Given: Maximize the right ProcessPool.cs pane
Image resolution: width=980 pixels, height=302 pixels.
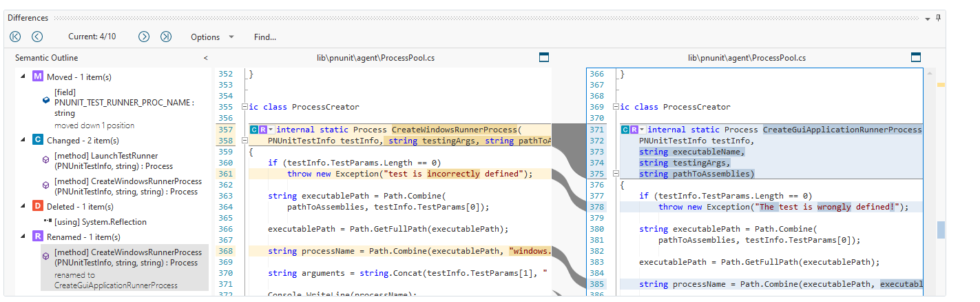Looking at the screenshot, I should coord(915,57).
